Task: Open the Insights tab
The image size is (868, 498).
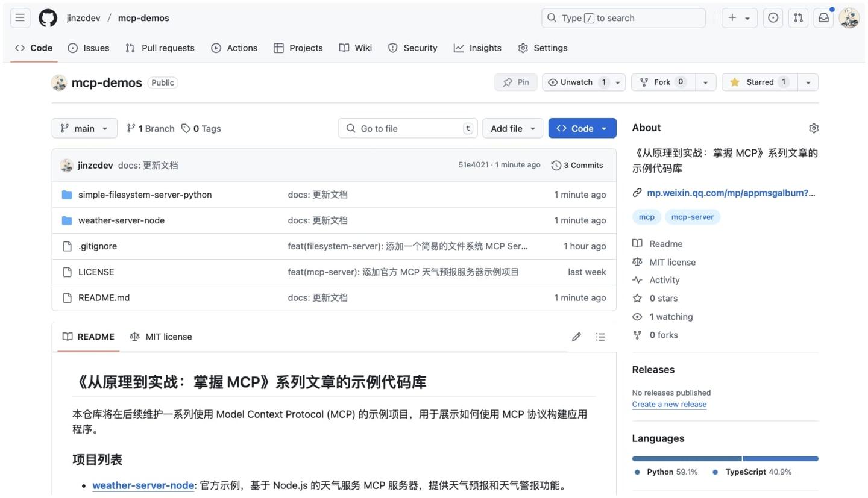Action: 477,48
